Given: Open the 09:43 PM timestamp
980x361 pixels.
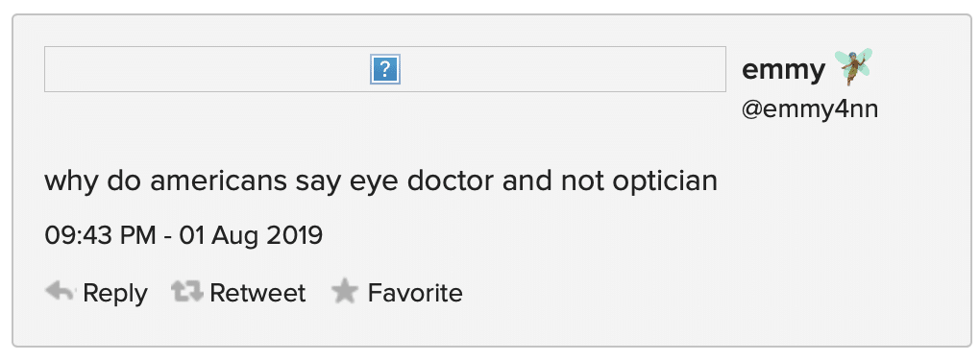Looking at the screenshot, I should (x=100, y=235).
